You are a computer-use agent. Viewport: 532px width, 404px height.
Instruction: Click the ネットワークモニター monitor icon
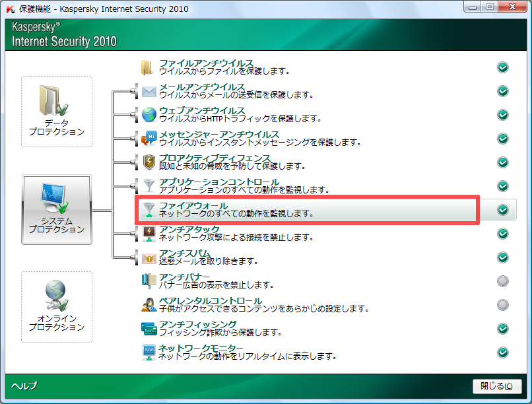pos(149,353)
